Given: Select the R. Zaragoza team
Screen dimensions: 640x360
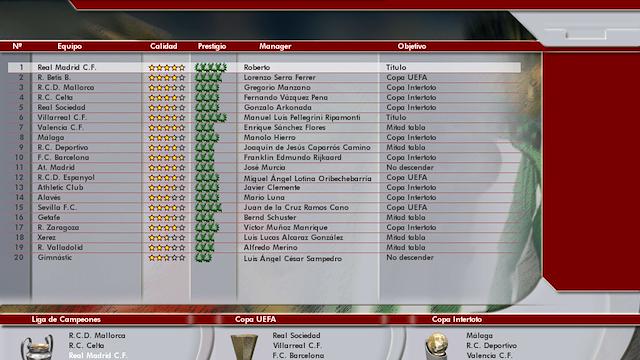Looking at the screenshot, I should [x=58, y=227].
